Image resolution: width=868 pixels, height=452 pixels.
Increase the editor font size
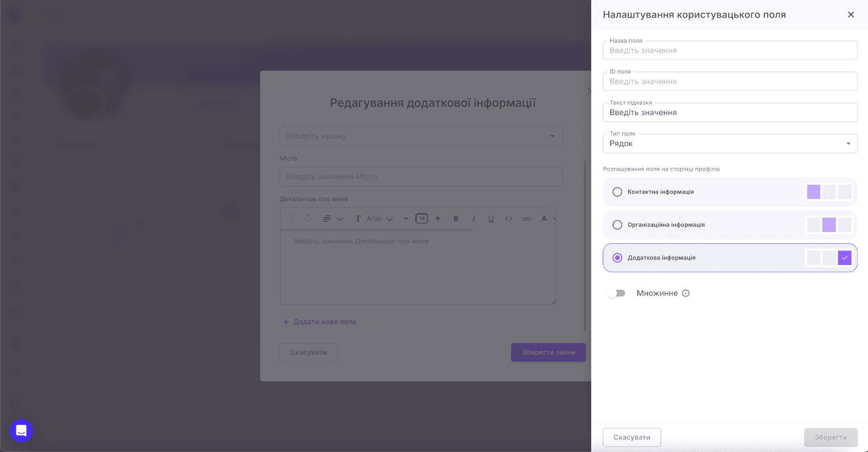tap(438, 218)
